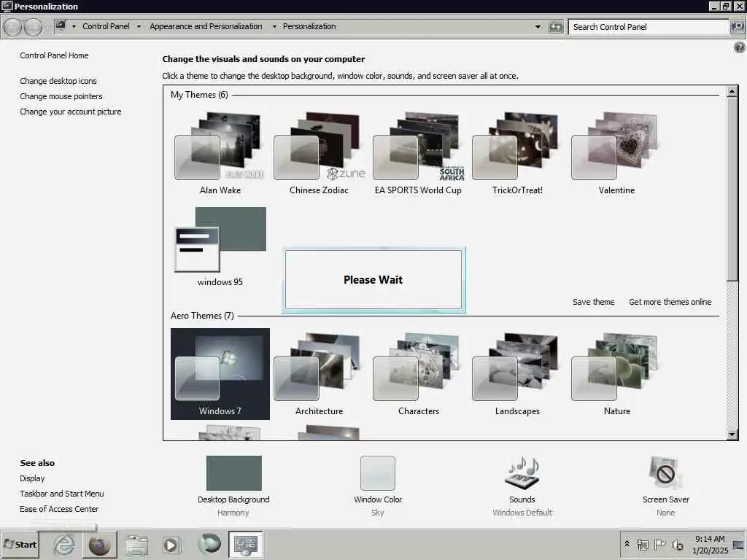
Task: Open Ease of Access Center link
Action: [x=59, y=508]
